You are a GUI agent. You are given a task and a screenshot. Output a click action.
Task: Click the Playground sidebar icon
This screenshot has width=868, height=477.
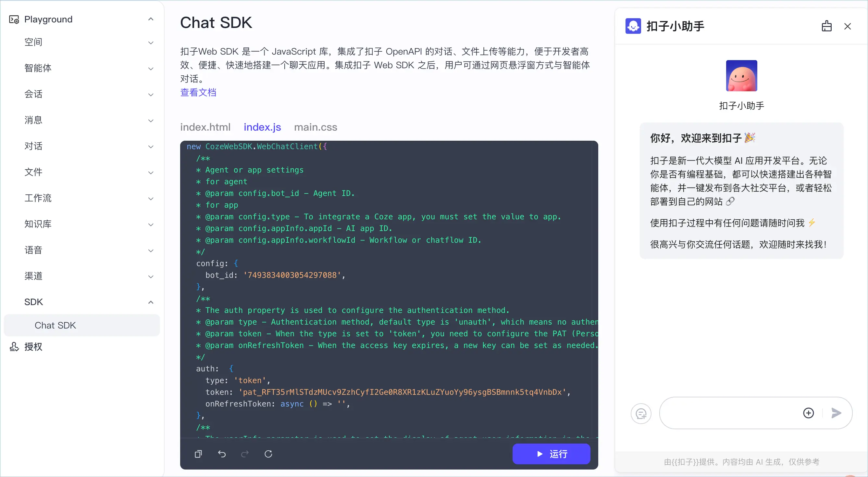[14, 19]
